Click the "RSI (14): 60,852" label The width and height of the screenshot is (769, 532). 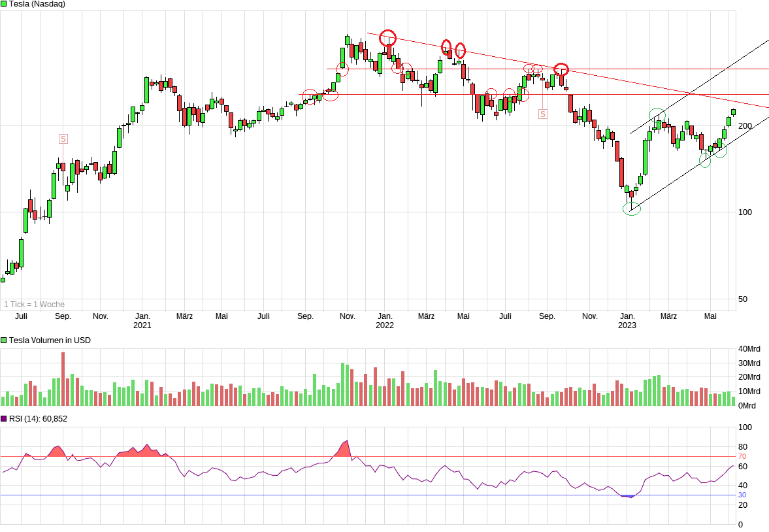click(39, 419)
